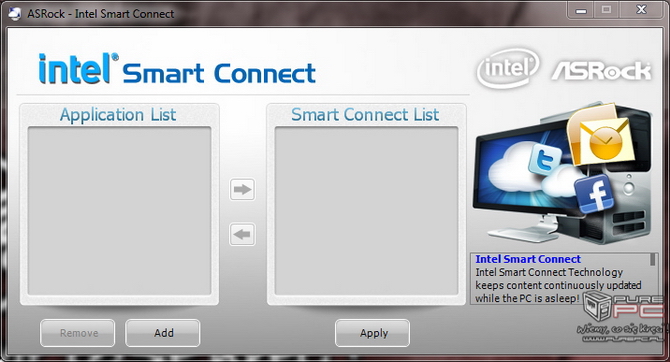670x362 pixels.
Task: Close the Intel Smart Connect window
Action: pyautogui.click(x=641, y=9)
